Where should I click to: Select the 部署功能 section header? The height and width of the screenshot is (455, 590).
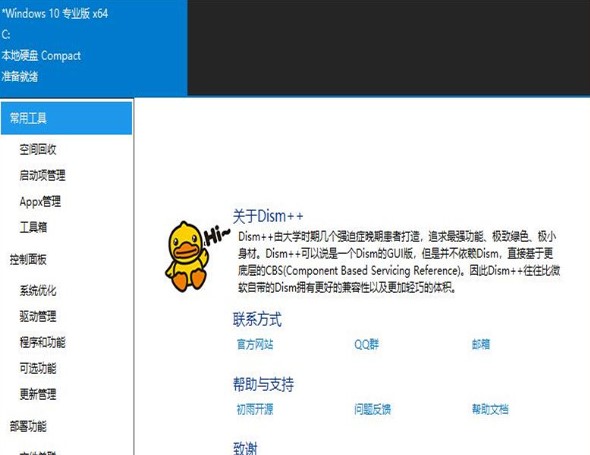point(28,426)
